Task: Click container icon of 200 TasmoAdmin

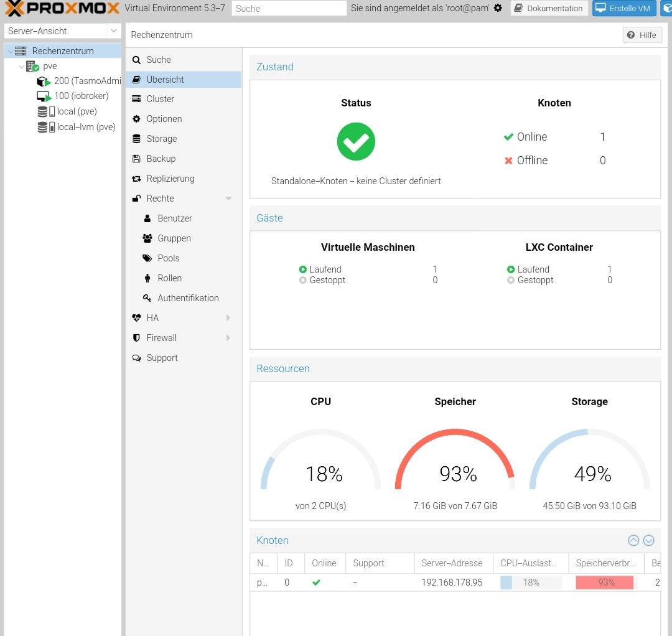Action: 44,81
